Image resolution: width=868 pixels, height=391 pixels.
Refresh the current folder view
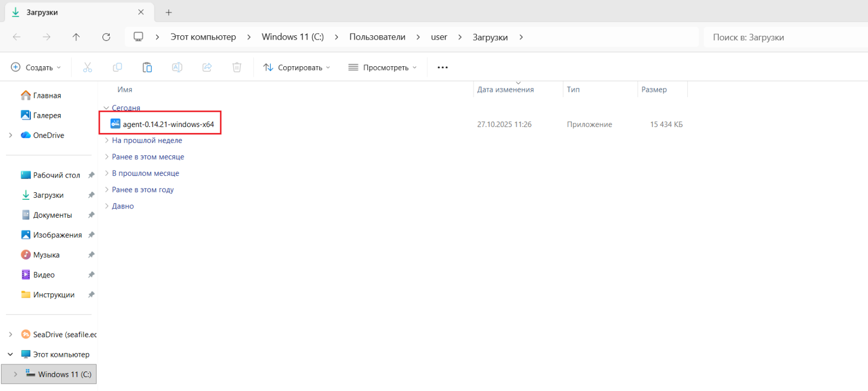point(106,37)
